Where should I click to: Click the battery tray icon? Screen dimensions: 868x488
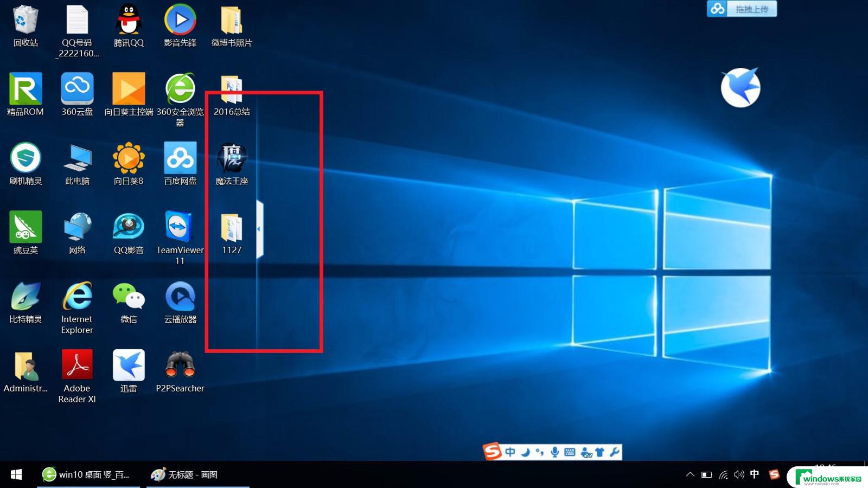click(x=706, y=475)
